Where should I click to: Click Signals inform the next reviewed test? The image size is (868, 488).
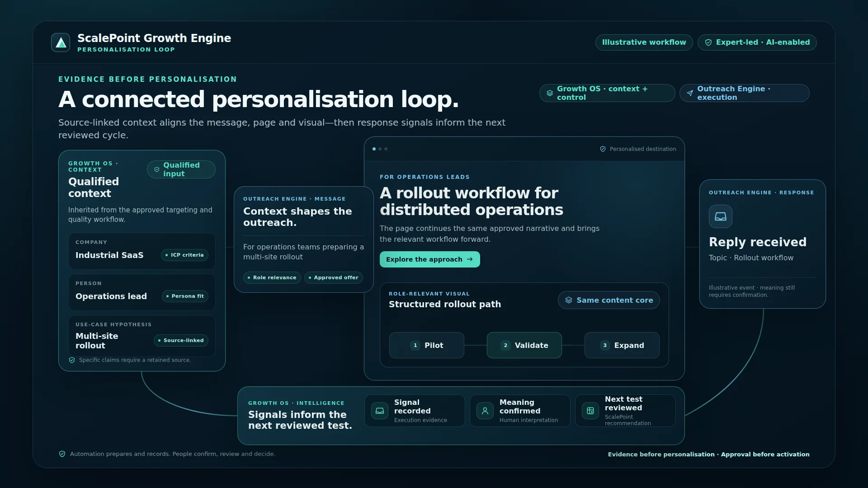[x=300, y=420]
